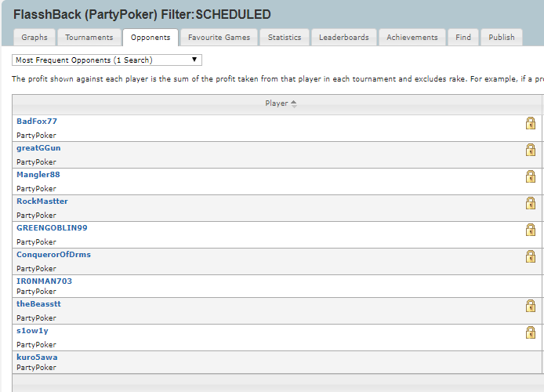Click the lock icon in Mangler88 row
Viewport: 544px width, 392px height.
coord(531,176)
